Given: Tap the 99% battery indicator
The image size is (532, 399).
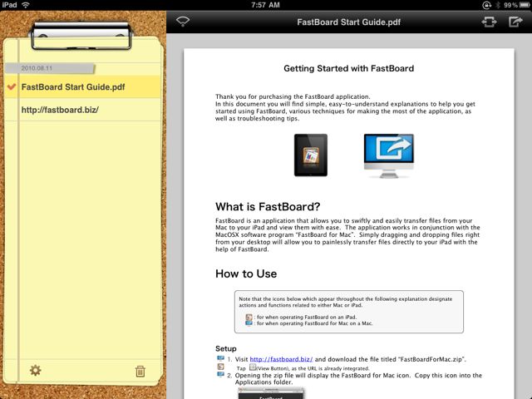Looking at the screenshot, I should 517,5.
